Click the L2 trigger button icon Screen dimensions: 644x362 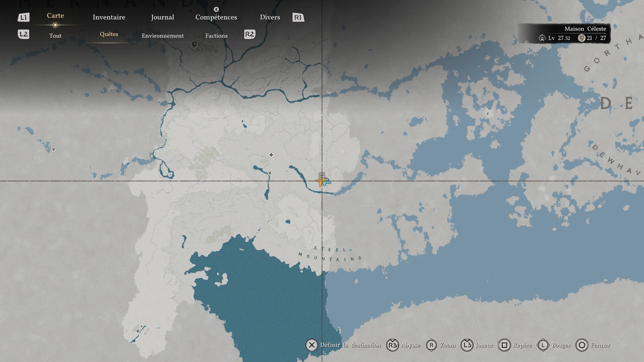pyautogui.click(x=23, y=34)
